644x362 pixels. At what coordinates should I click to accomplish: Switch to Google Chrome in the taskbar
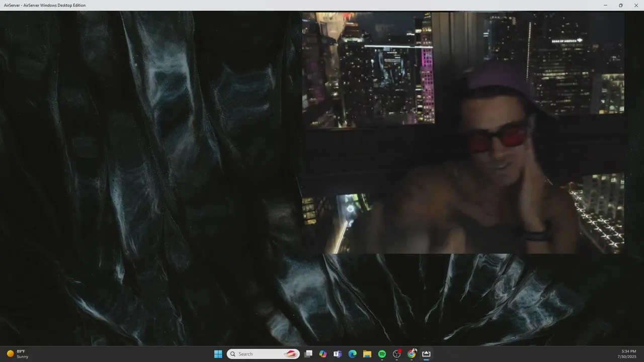(412, 354)
